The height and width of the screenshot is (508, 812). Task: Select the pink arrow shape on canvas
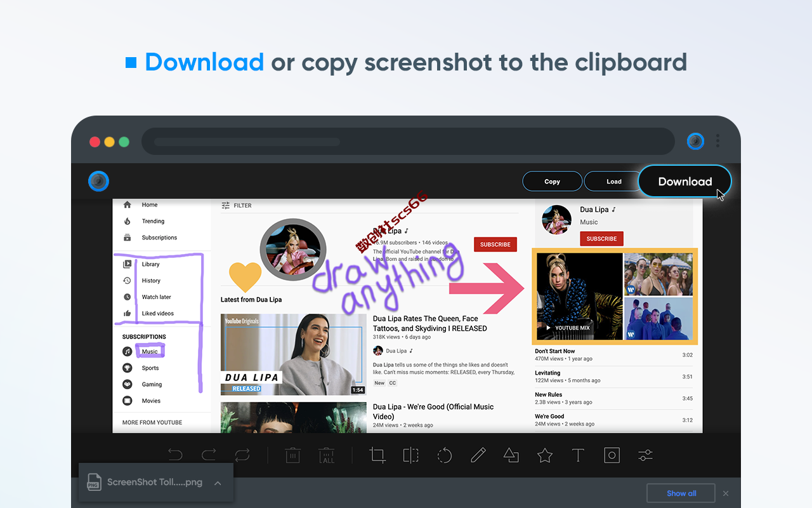[487, 289]
